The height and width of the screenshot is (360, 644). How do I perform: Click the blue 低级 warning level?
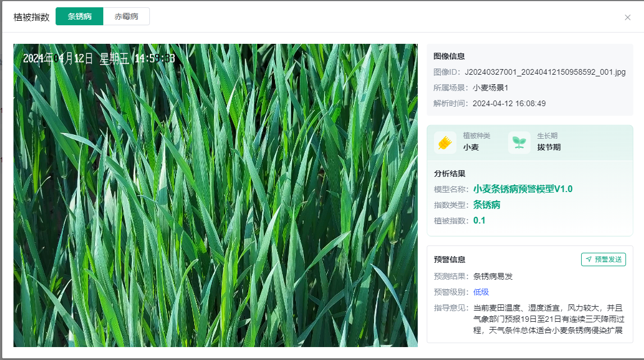pyautogui.click(x=481, y=292)
